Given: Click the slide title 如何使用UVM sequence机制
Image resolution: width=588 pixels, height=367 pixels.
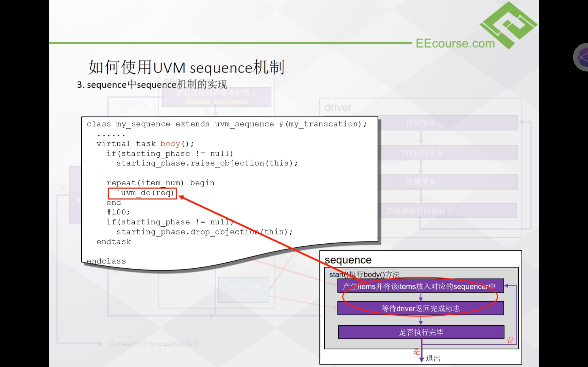Looking at the screenshot, I should (x=186, y=67).
